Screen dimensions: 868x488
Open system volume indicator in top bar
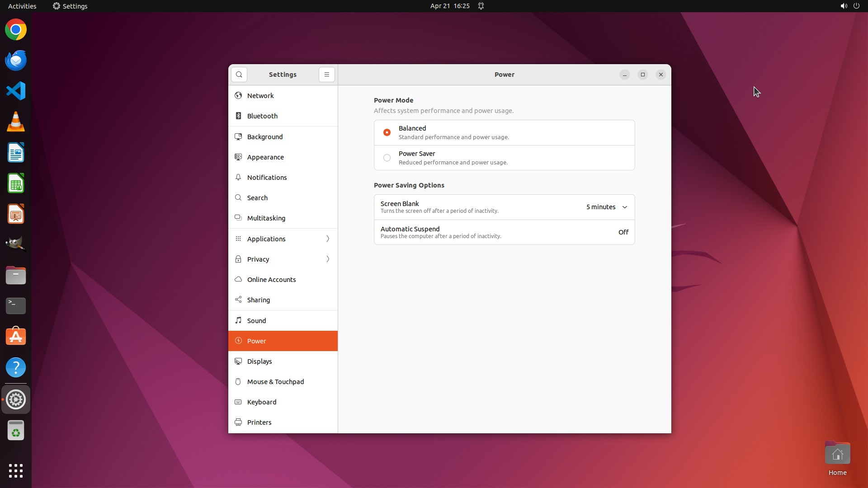844,6
